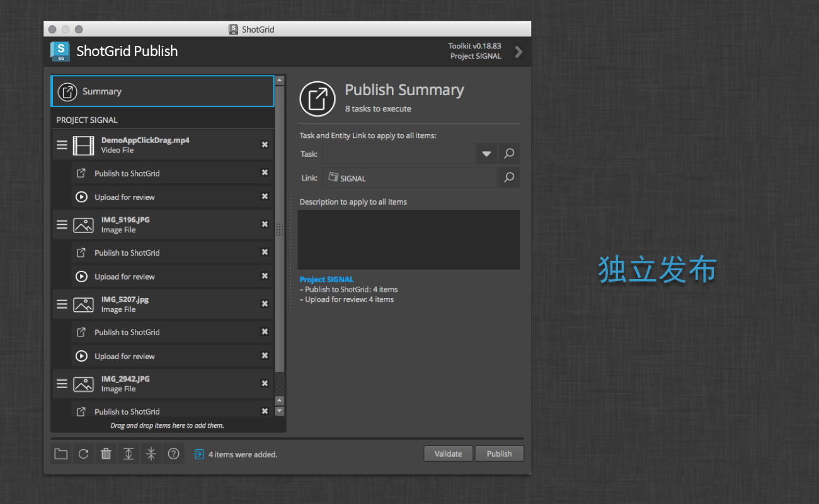Click the refresh icon in bottom toolbar
Screen dimensions: 819x504
(83, 454)
